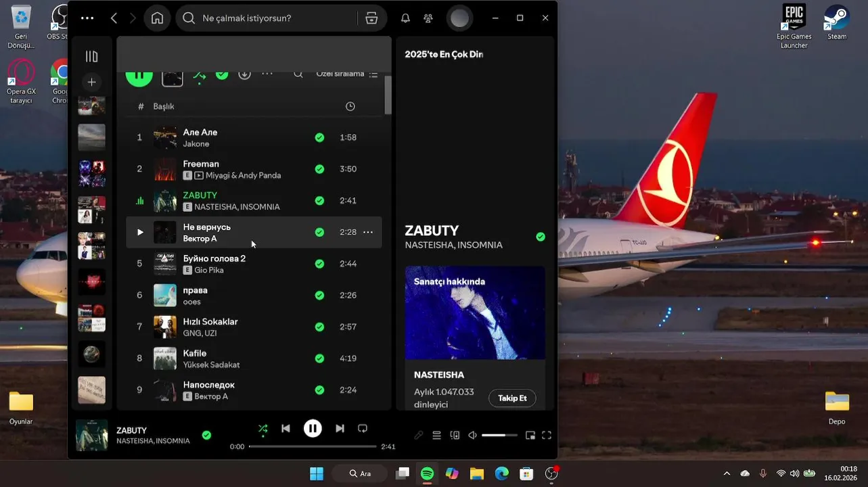Open artist Yüksek Sadakat link

tap(211, 365)
